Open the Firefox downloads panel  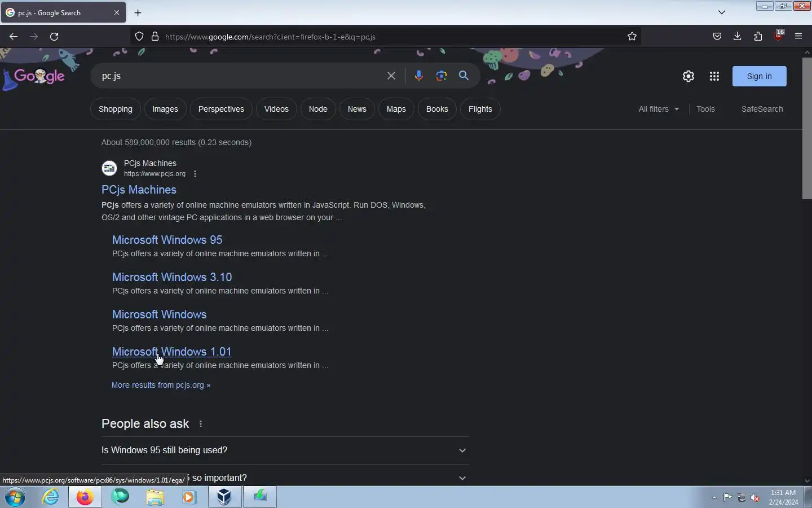[x=738, y=37]
